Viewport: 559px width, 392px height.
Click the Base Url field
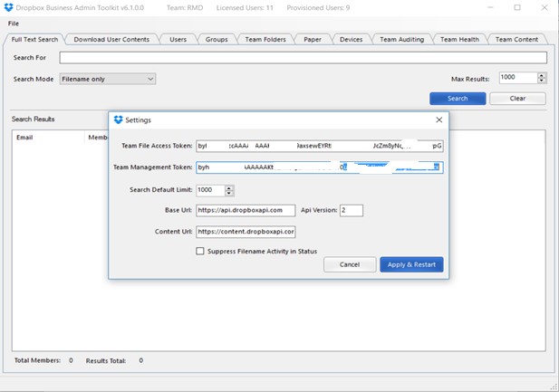pos(246,210)
